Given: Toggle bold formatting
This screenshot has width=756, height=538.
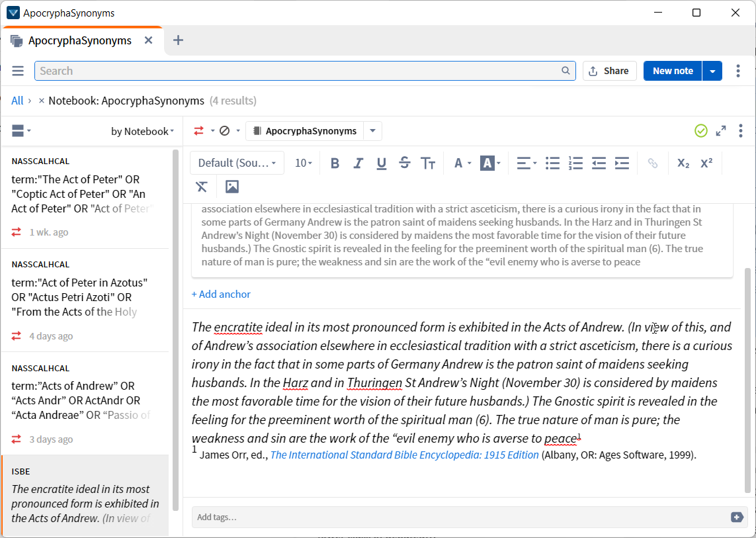Looking at the screenshot, I should [x=335, y=163].
